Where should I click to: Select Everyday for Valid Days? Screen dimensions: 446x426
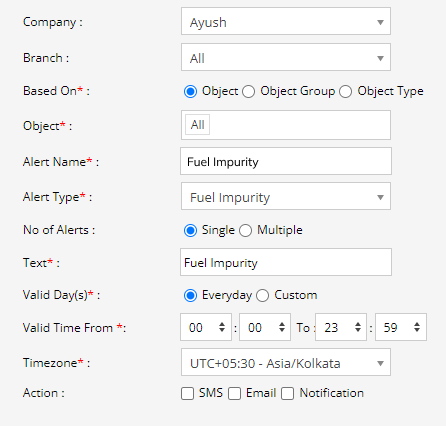pyautogui.click(x=190, y=295)
